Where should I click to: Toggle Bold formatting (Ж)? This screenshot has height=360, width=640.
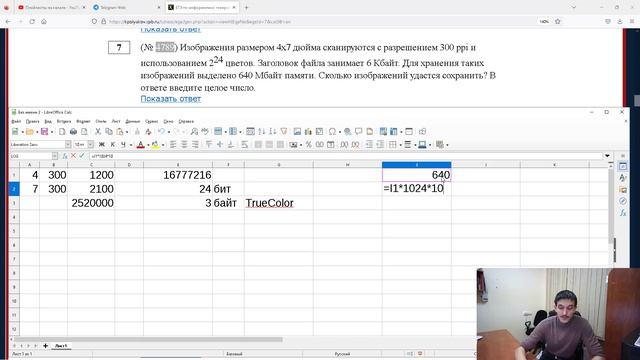click(x=102, y=144)
